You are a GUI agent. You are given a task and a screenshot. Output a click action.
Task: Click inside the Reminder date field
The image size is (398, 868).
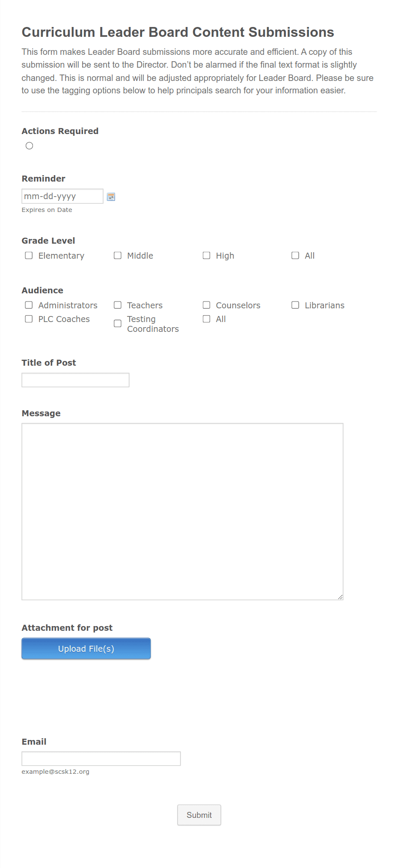point(62,196)
